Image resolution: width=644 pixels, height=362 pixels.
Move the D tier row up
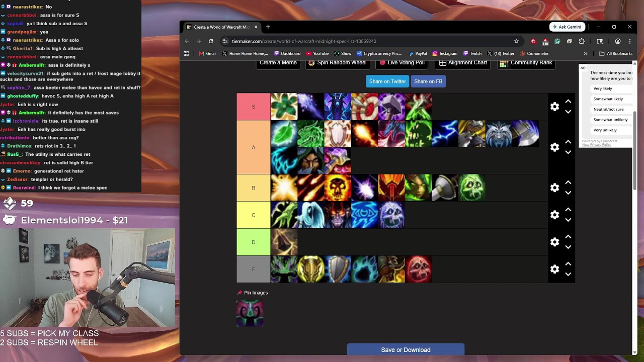(x=568, y=237)
